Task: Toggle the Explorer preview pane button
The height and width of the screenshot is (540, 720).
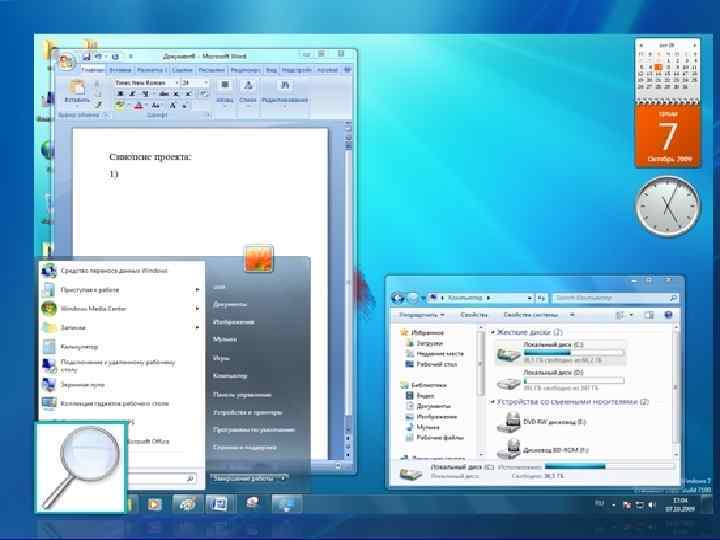Action: click(649, 315)
